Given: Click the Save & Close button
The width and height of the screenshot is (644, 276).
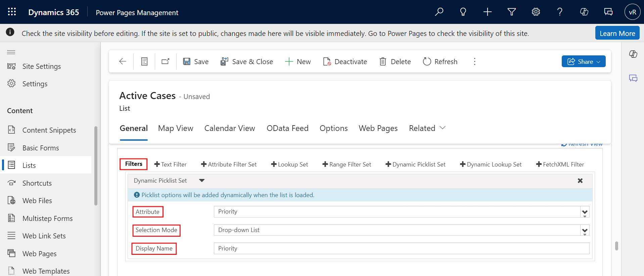Looking at the screenshot, I should coord(247,61).
